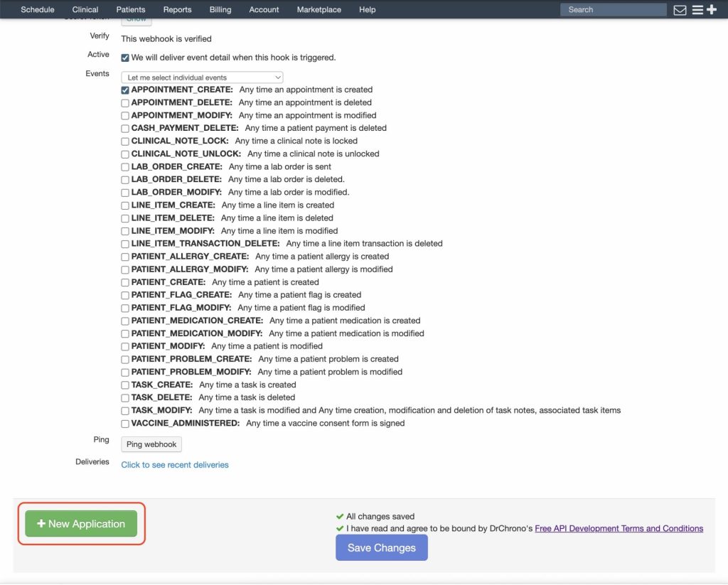Image resolution: width=728 pixels, height=585 pixels.
Task: Focus the Search field in top bar
Action: click(614, 10)
